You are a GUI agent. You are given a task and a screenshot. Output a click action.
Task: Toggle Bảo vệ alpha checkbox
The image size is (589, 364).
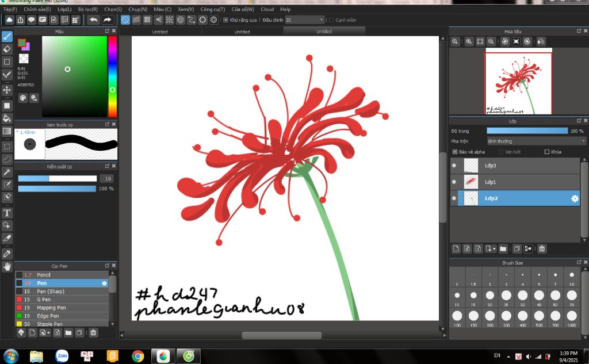(455, 152)
